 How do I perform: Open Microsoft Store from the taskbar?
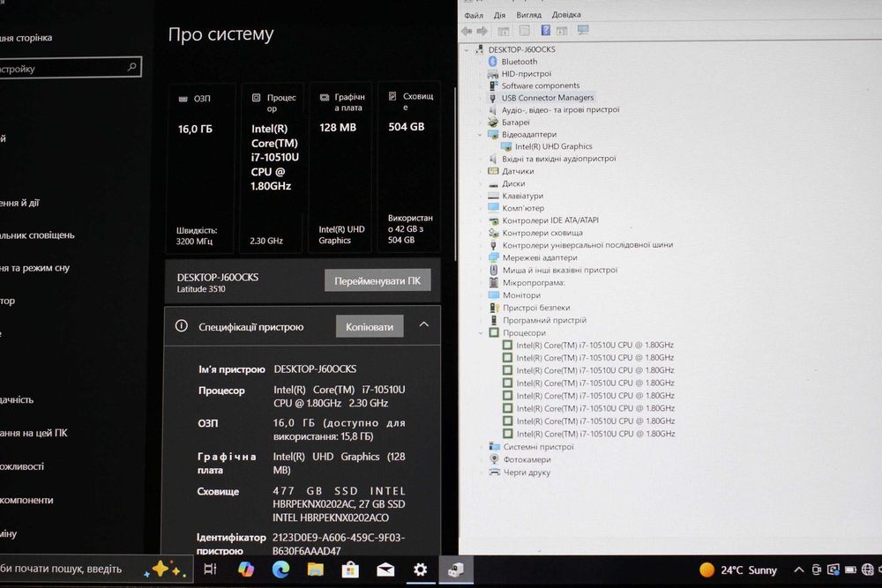pyautogui.click(x=350, y=569)
